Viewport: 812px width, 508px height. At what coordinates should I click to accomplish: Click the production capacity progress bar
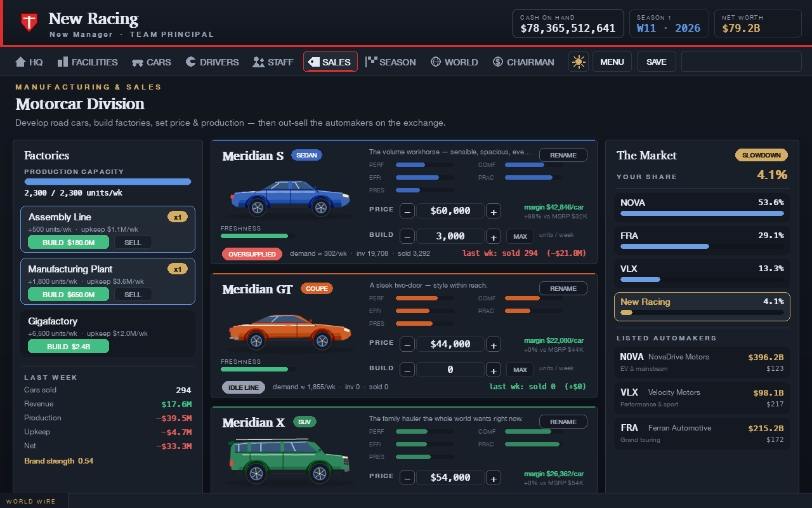click(108, 182)
